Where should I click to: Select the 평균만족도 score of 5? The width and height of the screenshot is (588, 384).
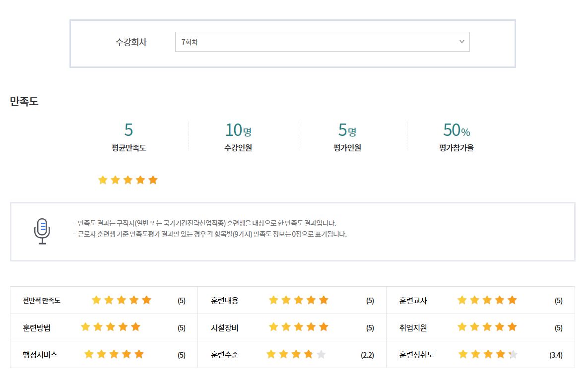(x=129, y=130)
